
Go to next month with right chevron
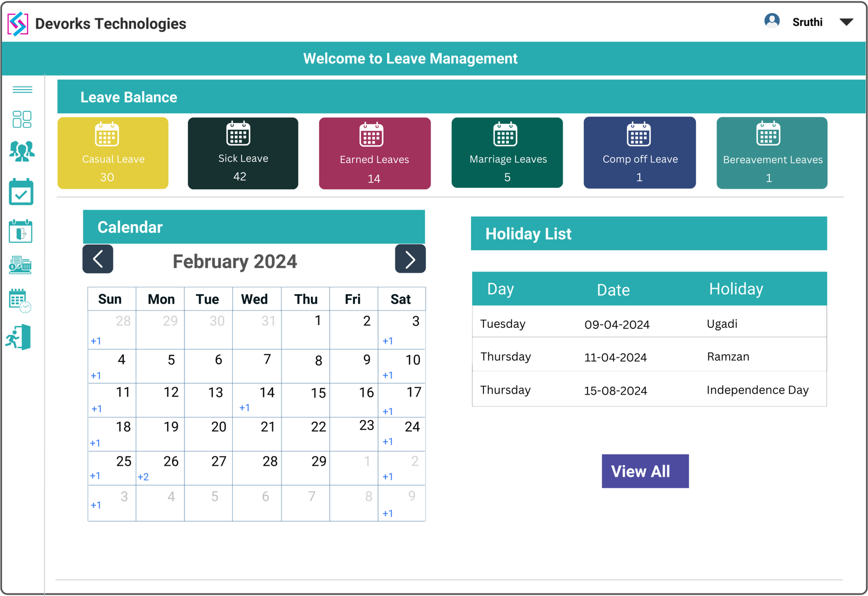410,259
